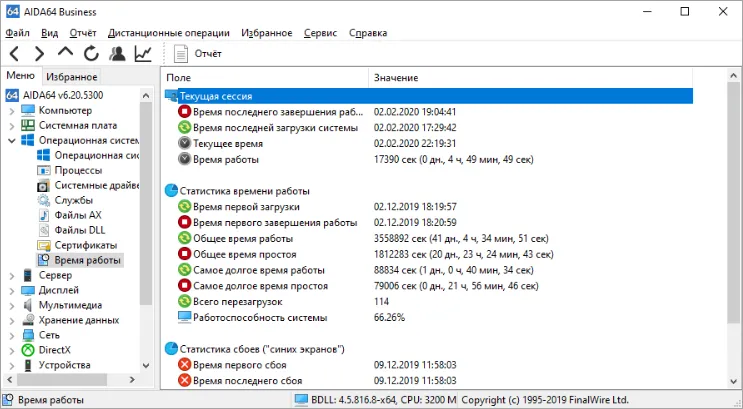This screenshot has height=409, width=743.
Task: Click the Сервер tower icon
Action: pyautogui.click(x=28, y=275)
